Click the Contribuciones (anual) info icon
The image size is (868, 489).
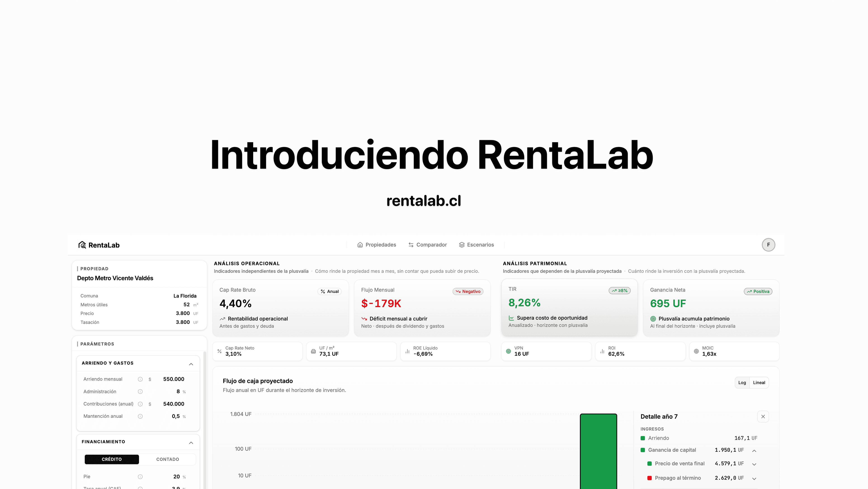[x=140, y=404]
